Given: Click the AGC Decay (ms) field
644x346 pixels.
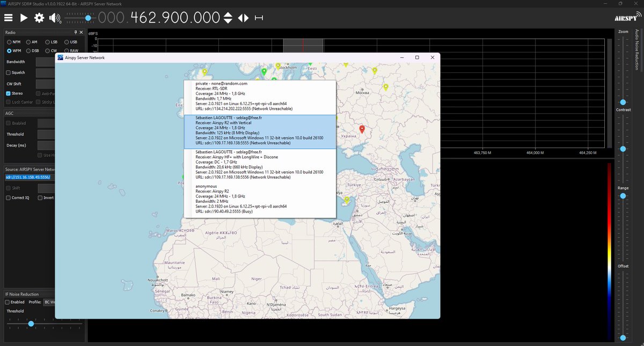Looking at the screenshot, I should tap(46, 145).
